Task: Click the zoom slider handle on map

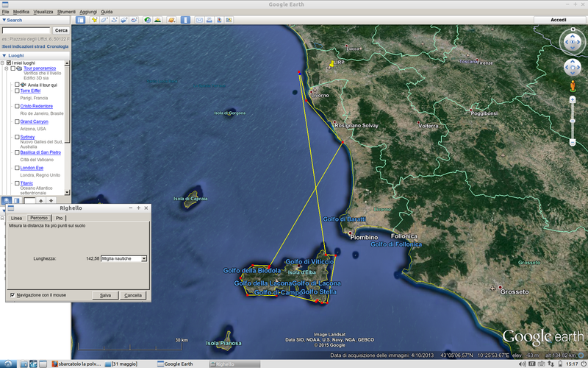Action: (573, 121)
